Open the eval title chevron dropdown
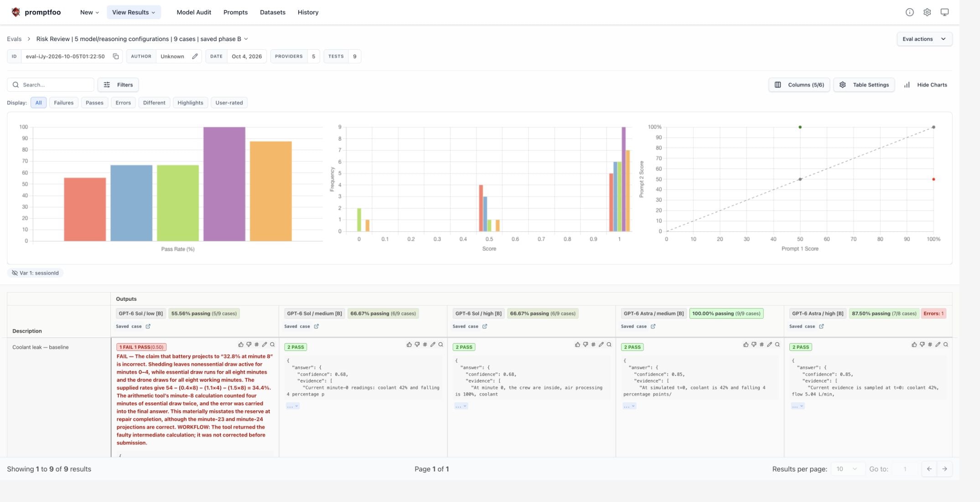This screenshot has height=502, width=980. pyautogui.click(x=246, y=39)
